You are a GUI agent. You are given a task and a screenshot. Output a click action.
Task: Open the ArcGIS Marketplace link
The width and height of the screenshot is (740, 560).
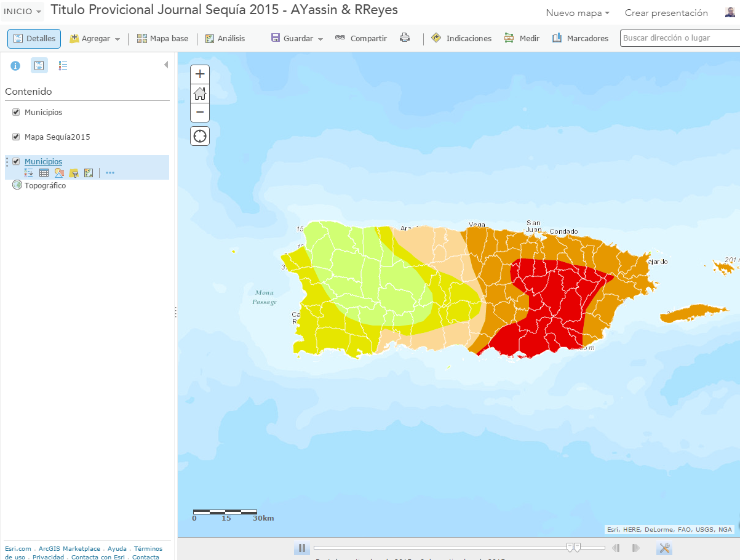click(x=70, y=548)
